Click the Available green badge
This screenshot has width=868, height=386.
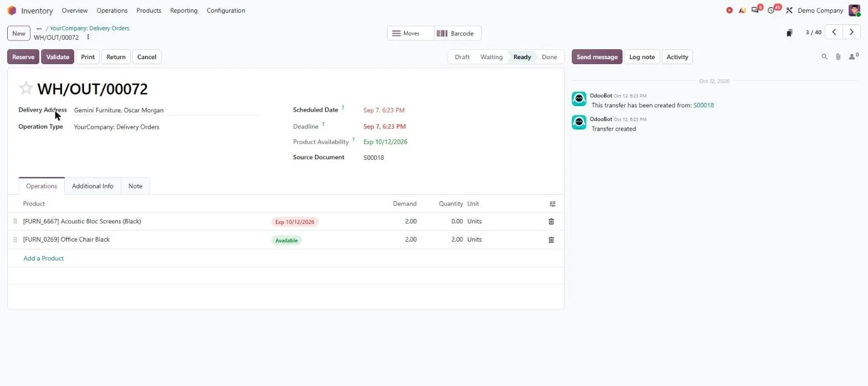coord(286,241)
